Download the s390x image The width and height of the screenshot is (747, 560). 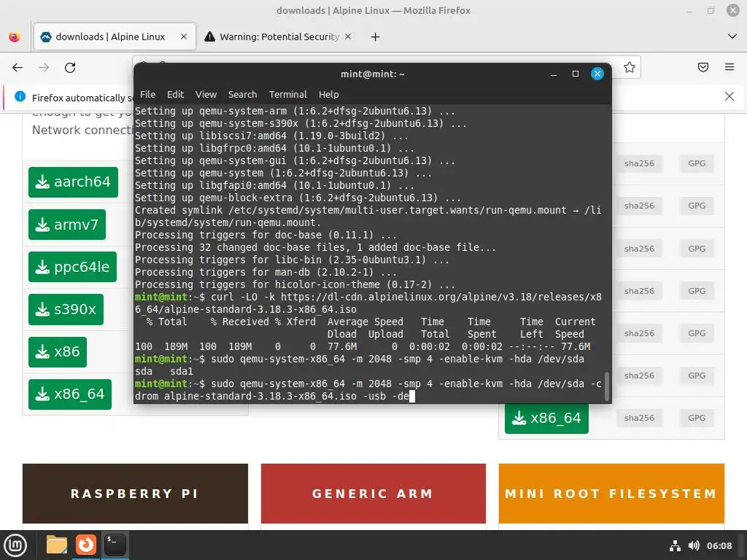tap(66, 309)
